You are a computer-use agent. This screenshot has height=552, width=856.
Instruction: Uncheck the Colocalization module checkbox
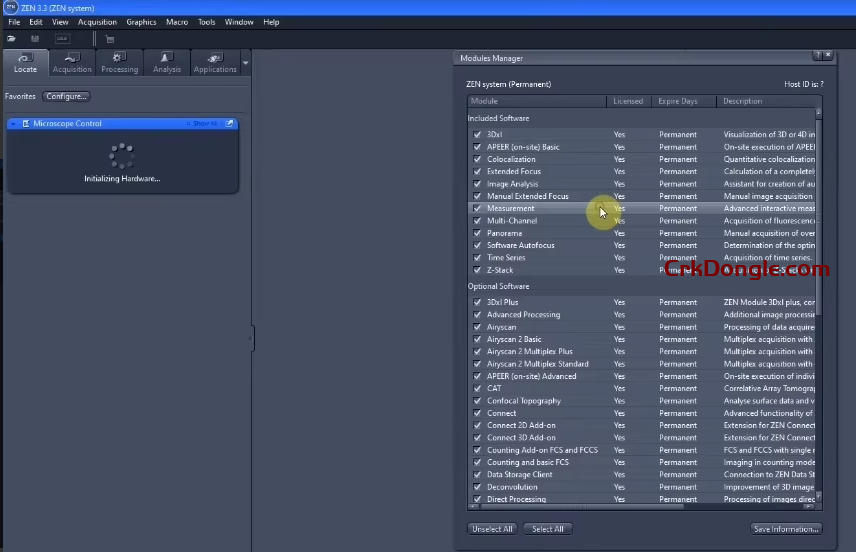point(477,159)
